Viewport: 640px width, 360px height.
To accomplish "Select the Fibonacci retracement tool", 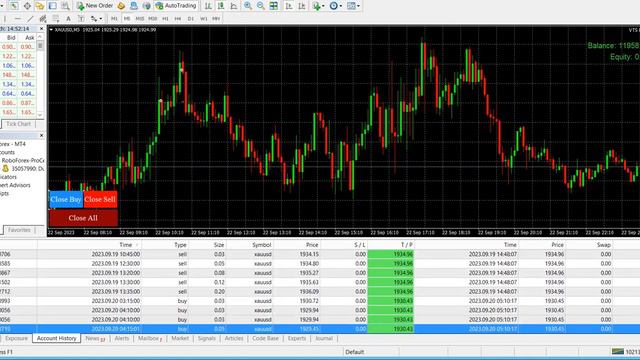I will point(56,18).
